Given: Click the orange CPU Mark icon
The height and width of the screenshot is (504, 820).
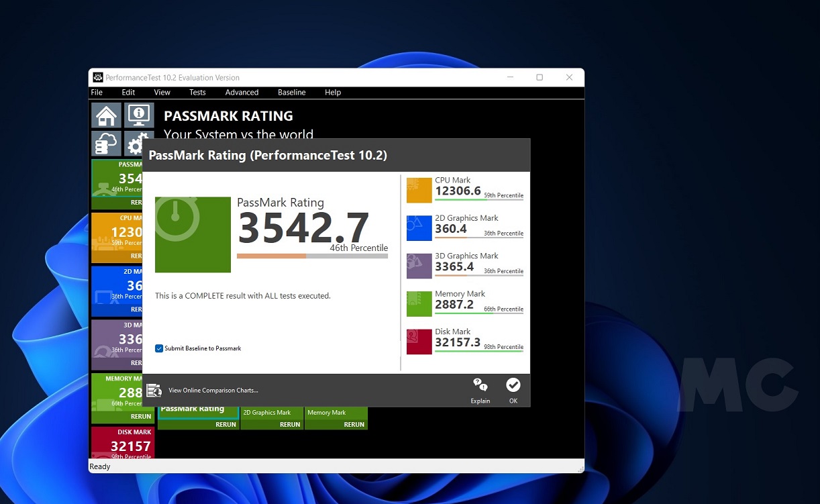Looking at the screenshot, I should (419, 191).
